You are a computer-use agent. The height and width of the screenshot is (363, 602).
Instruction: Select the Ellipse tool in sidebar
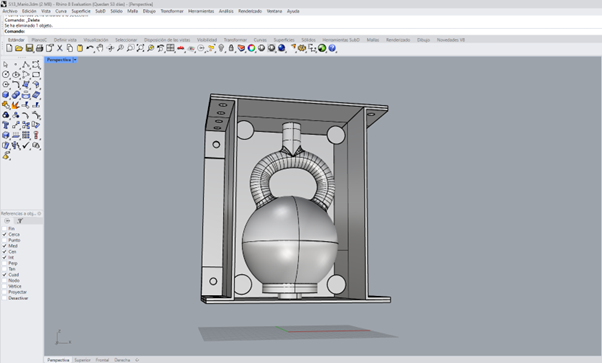(16, 75)
